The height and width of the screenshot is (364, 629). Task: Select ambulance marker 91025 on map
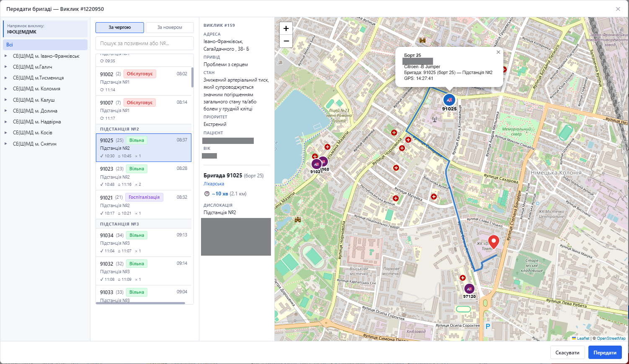(449, 100)
